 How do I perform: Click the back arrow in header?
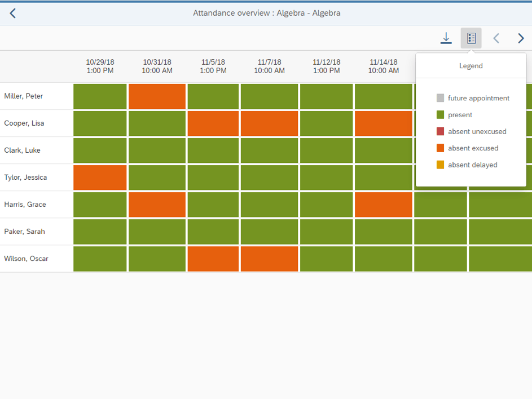click(13, 13)
